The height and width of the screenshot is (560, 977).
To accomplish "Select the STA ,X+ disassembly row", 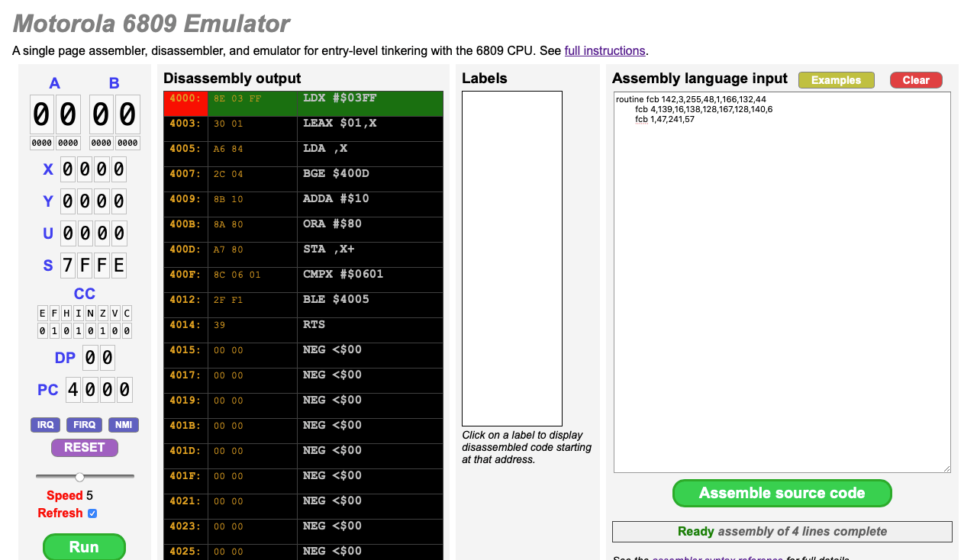I will click(303, 255).
